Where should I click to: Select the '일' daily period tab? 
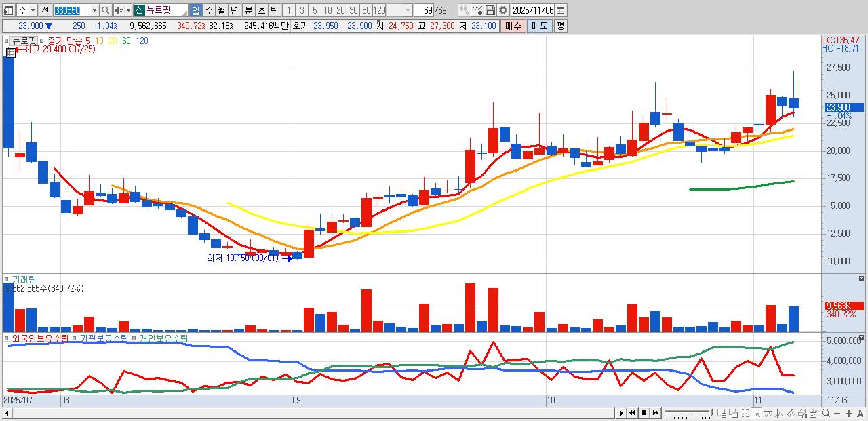(x=195, y=10)
